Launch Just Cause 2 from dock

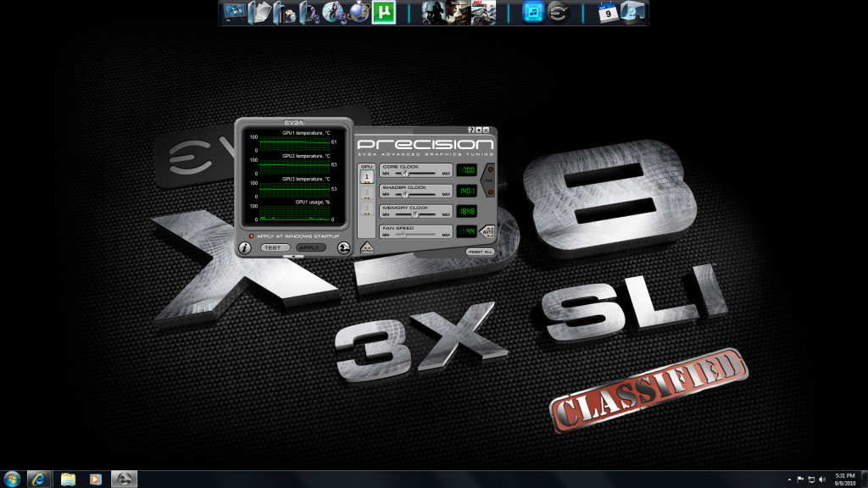[483, 13]
